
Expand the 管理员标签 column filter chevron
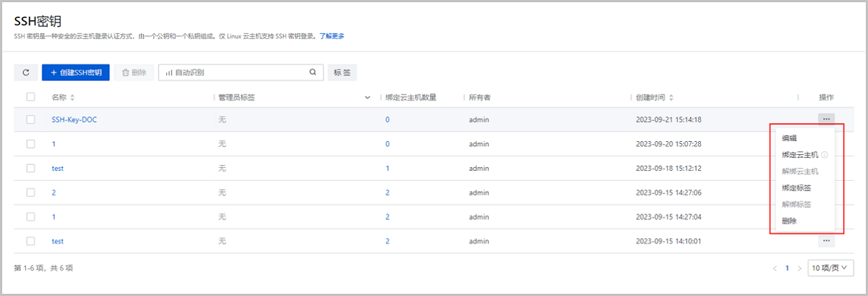pyautogui.click(x=367, y=98)
